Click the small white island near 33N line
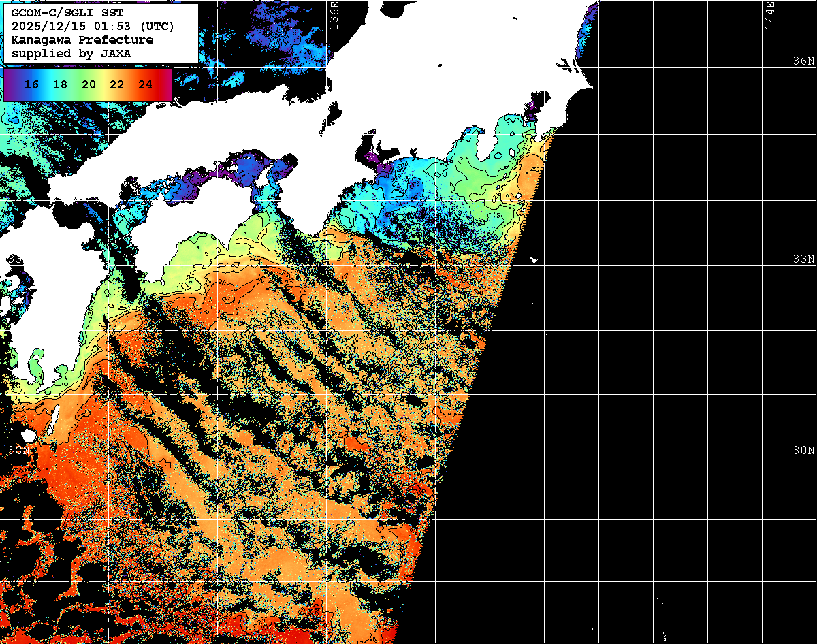 [532, 259]
